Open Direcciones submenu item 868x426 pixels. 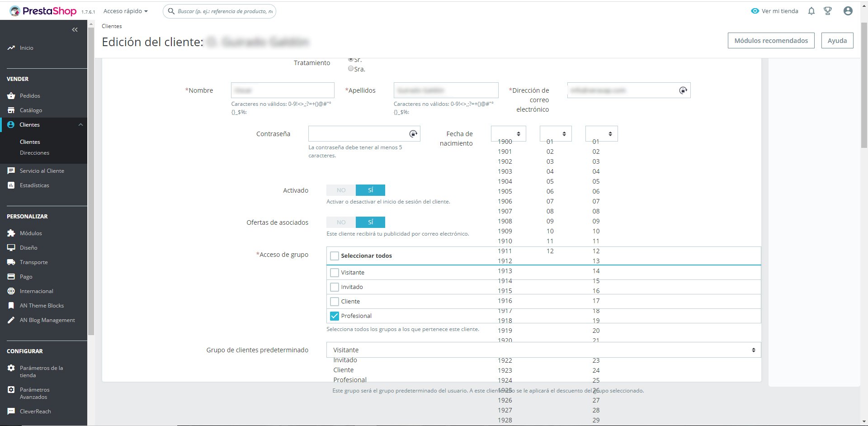(x=34, y=153)
